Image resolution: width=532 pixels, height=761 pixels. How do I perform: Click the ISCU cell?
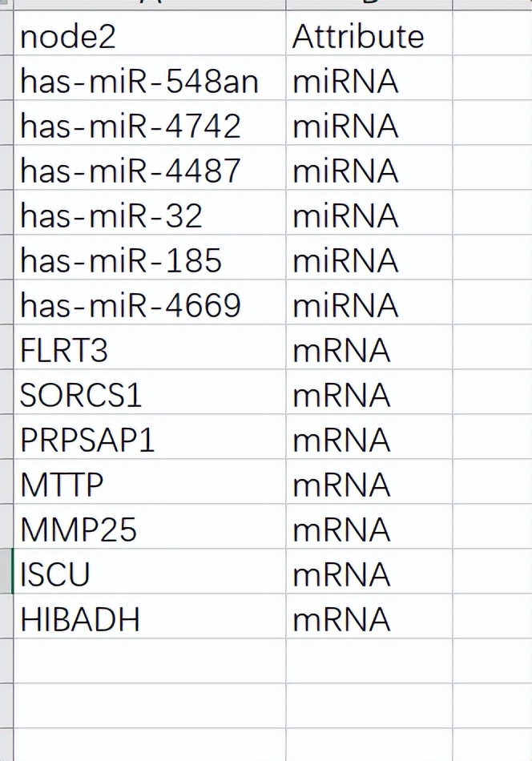(x=149, y=575)
